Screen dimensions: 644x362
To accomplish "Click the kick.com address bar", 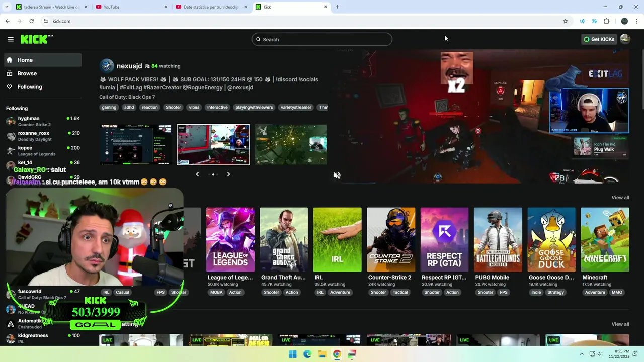I will [x=302, y=21].
